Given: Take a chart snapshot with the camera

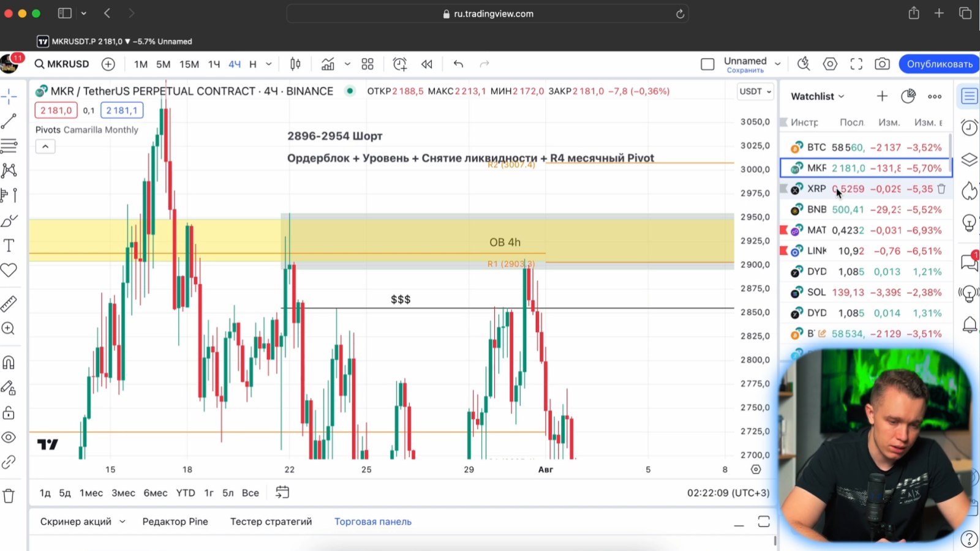Looking at the screenshot, I should click(882, 64).
